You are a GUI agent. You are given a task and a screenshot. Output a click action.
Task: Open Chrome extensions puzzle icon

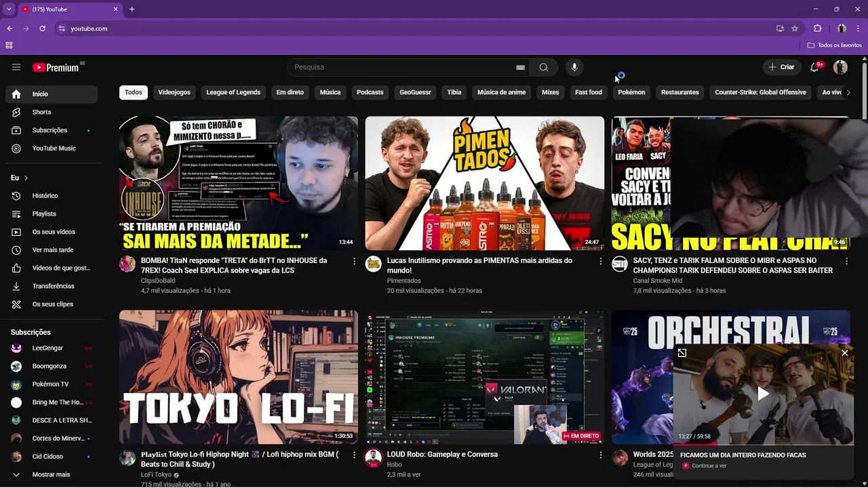[817, 28]
